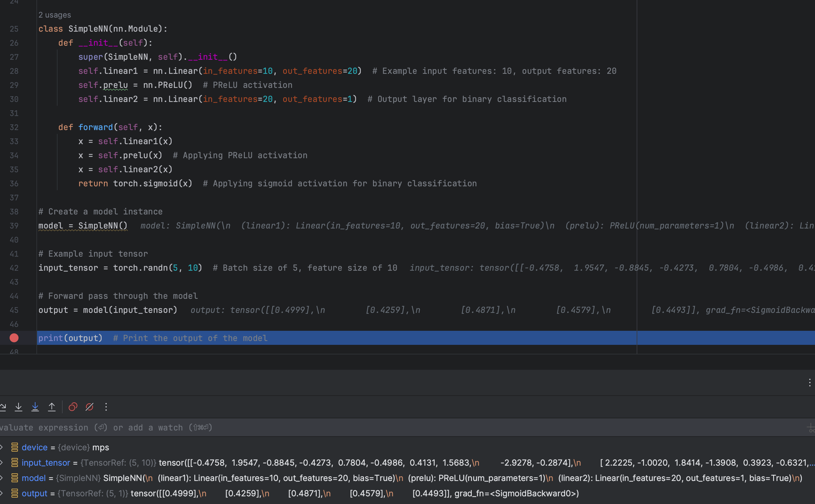Expand the model variable node
The width and height of the screenshot is (815, 504).
[x=2, y=478]
